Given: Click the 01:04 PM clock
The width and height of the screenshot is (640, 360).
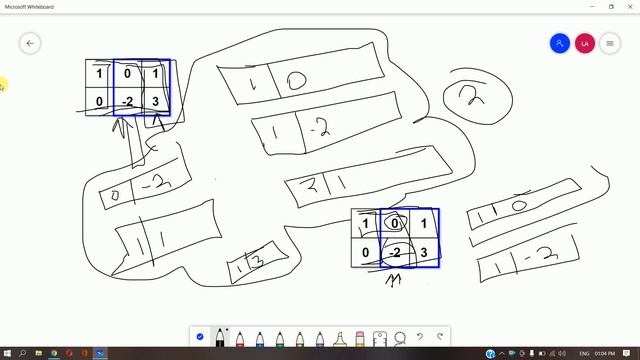Looking at the screenshot, I should click(604, 353).
